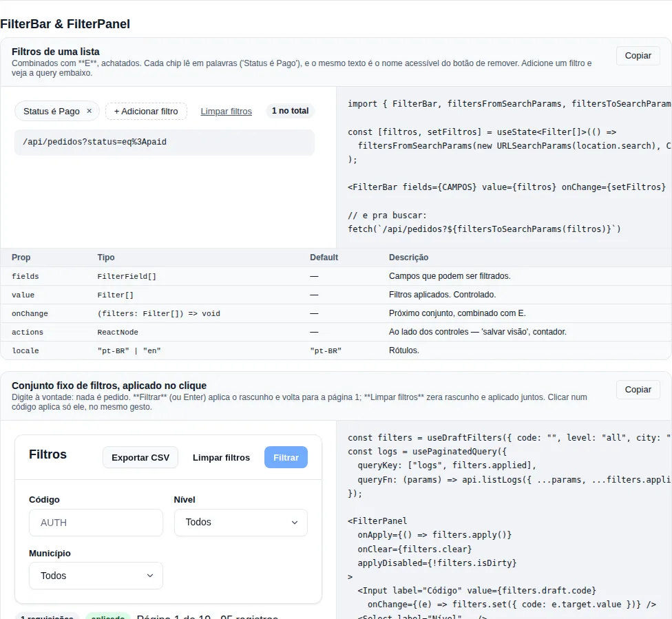The height and width of the screenshot is (619, 672).
Task: Click the "// e pra buscar:" code comment
Action: (387, 216)
